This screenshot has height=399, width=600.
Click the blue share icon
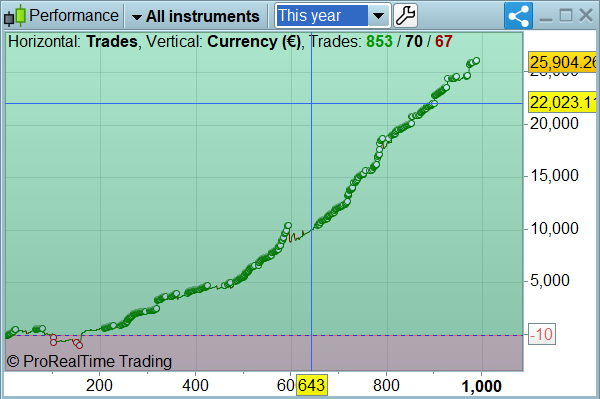[x=518, y=16]
